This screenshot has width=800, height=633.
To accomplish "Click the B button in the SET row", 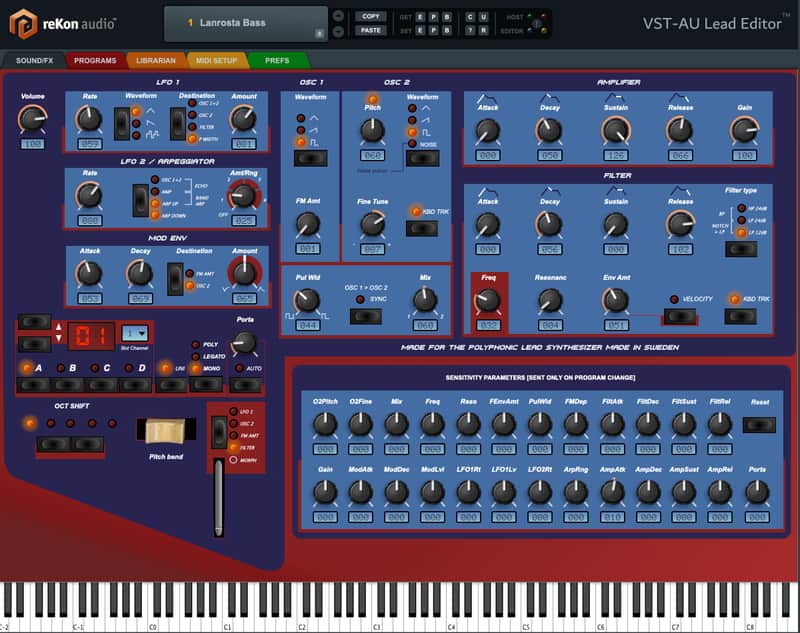I will point(447,31).
